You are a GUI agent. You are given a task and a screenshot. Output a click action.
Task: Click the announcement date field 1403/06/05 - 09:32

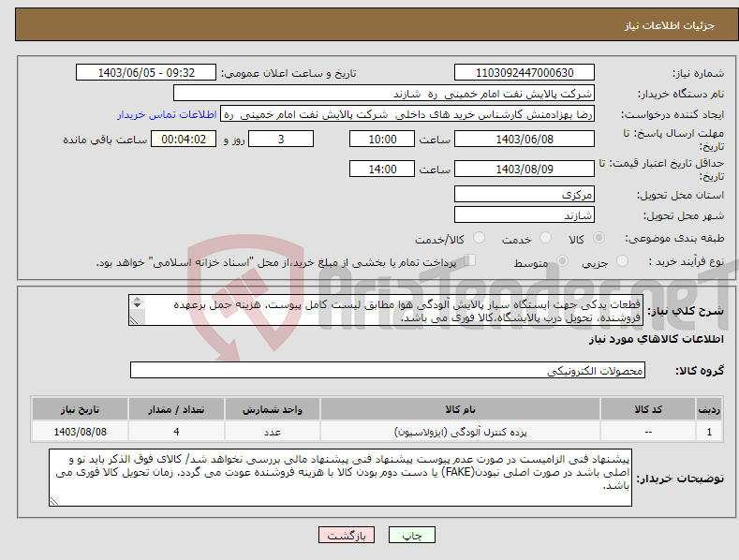[x=146, y=73]
